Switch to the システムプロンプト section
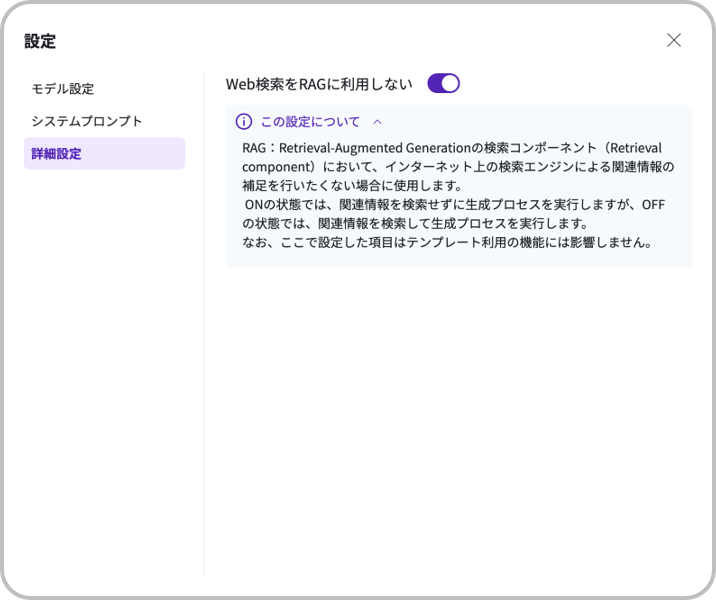 (x=87, y=121)
